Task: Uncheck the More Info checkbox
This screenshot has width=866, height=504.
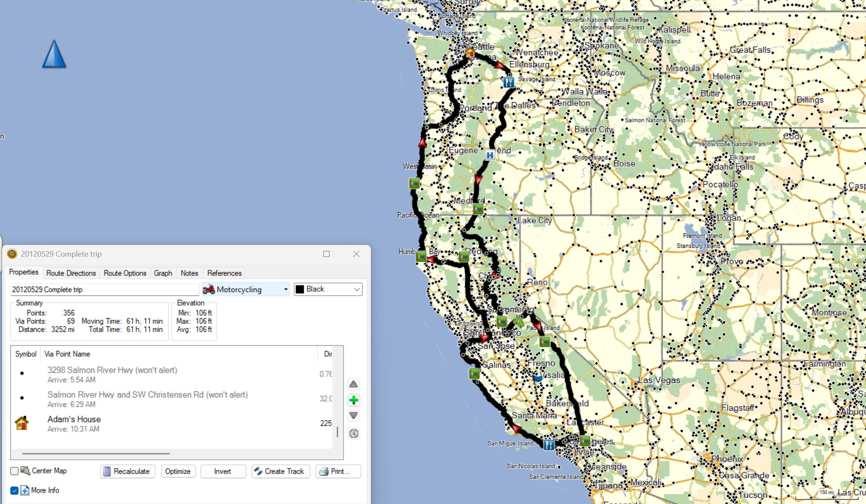Action: (14, 490)
